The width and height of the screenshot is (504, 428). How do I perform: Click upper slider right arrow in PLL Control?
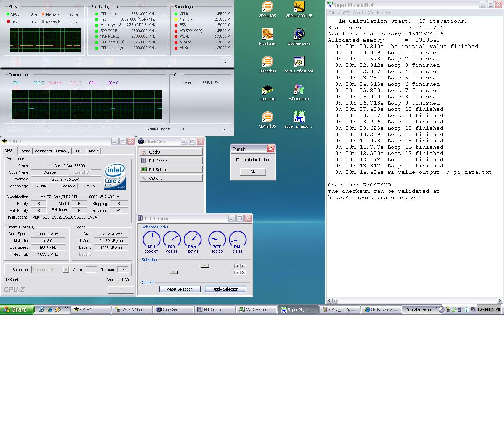point(243,266)
